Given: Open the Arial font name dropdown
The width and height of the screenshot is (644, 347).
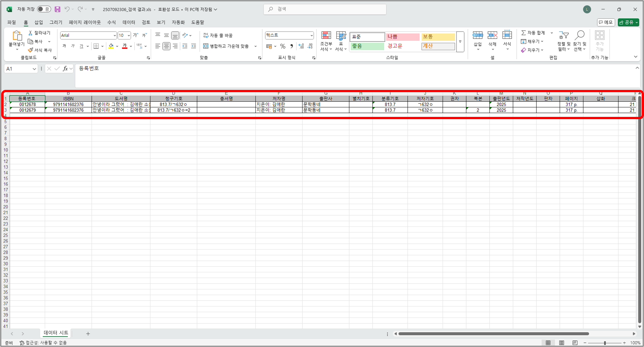Looking at the screenshot, I should (x=114, y=36).
